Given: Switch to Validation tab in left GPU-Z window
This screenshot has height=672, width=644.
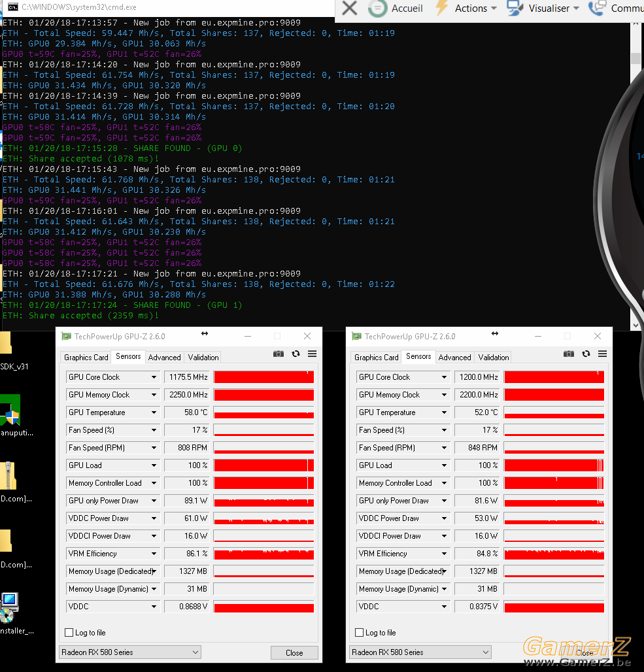Looking at the screenshot, I should pos(203,358).
